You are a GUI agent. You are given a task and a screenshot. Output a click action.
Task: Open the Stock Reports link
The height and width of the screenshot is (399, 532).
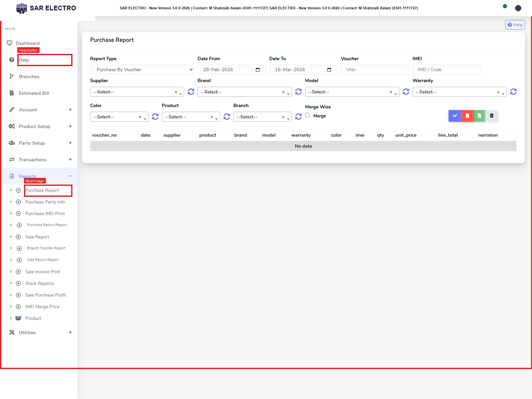click(40, 283)
